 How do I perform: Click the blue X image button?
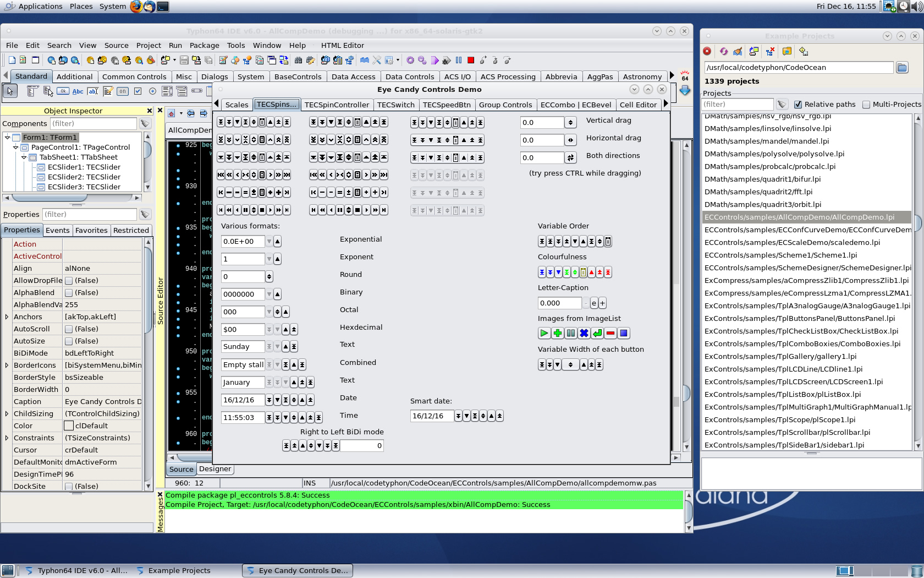point(584,333)
